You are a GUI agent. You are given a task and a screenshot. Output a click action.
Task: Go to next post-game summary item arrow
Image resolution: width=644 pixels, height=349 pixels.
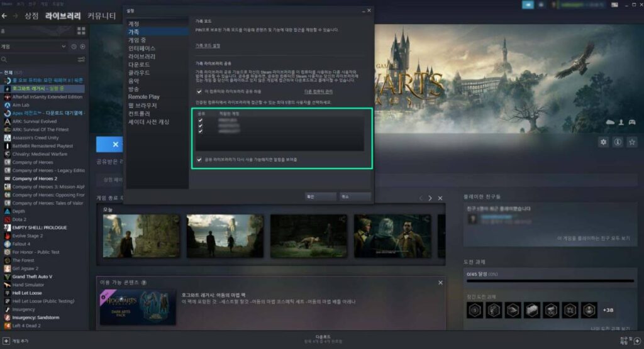(430, 198)
